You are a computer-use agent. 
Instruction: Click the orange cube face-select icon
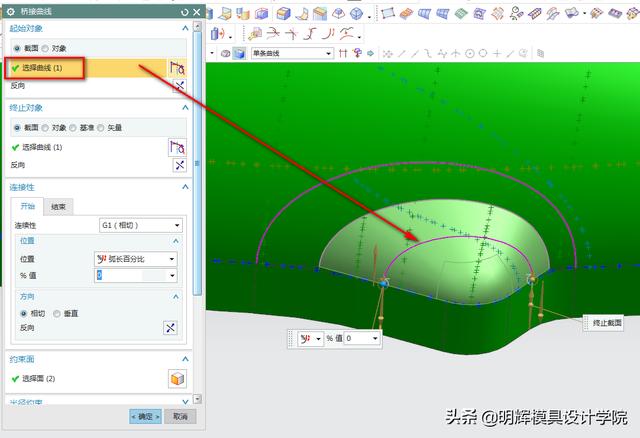pos(177,379)
